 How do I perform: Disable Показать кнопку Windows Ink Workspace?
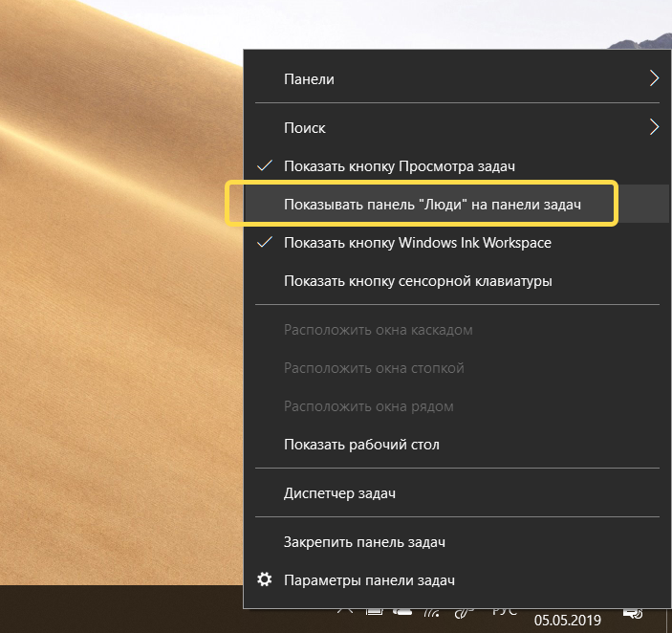[417, 243]
